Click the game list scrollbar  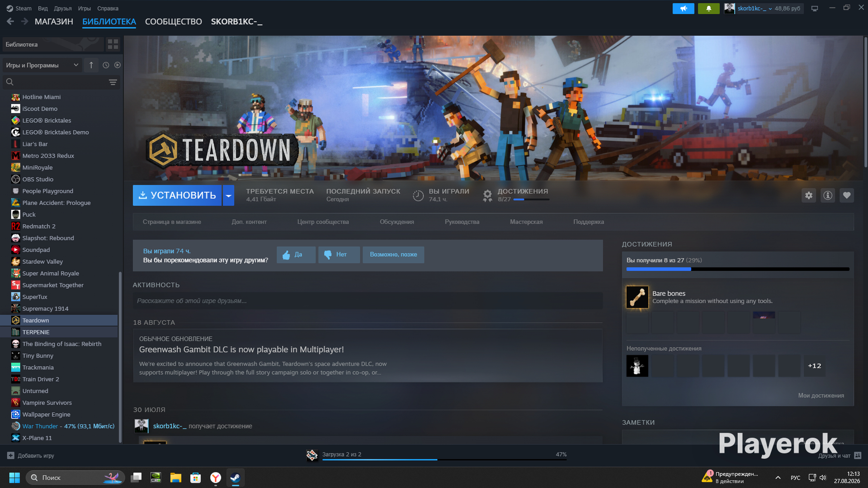[x=120, y=357]
